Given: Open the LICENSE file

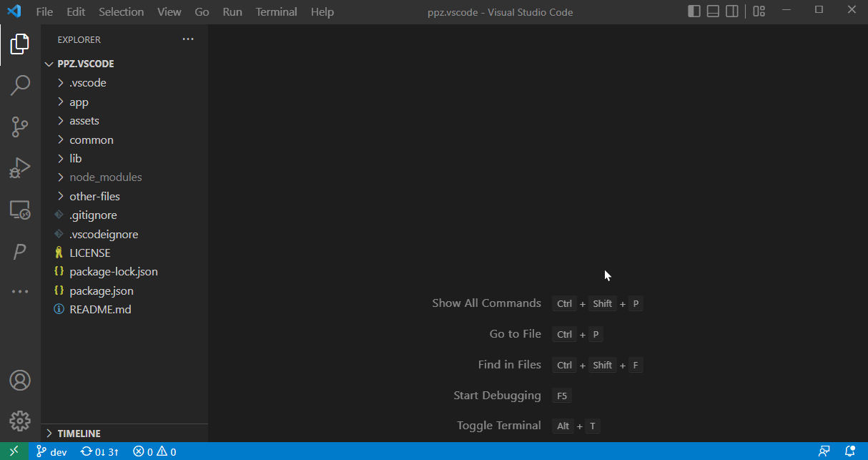Looking at the screenshot, I should click(x=124, y=253).
